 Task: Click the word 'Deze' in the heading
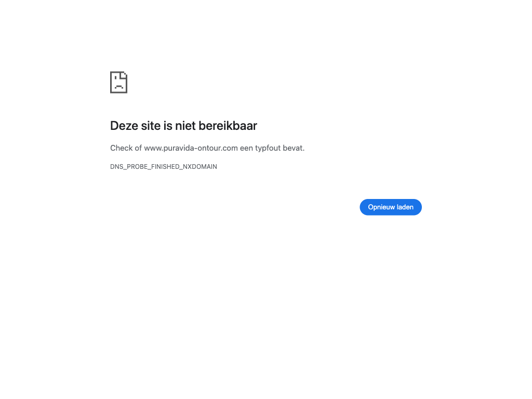point(124,126)
